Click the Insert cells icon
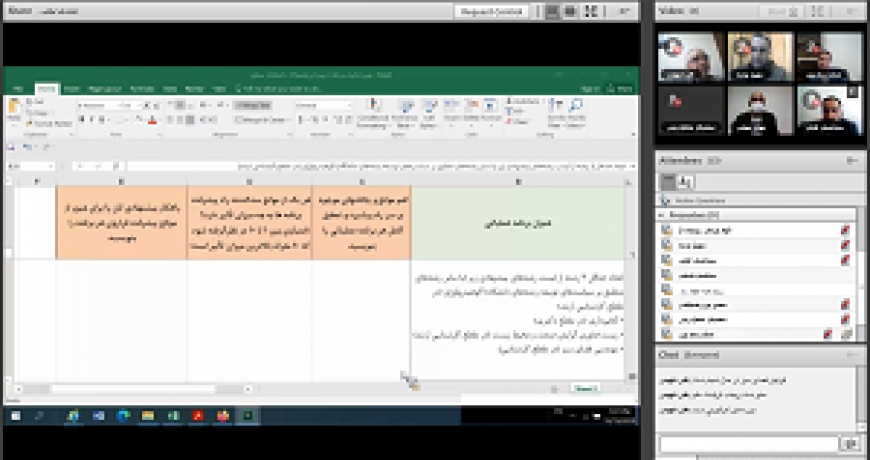Image resolution: width=870 pixels, height=460 pixels. 451,111
